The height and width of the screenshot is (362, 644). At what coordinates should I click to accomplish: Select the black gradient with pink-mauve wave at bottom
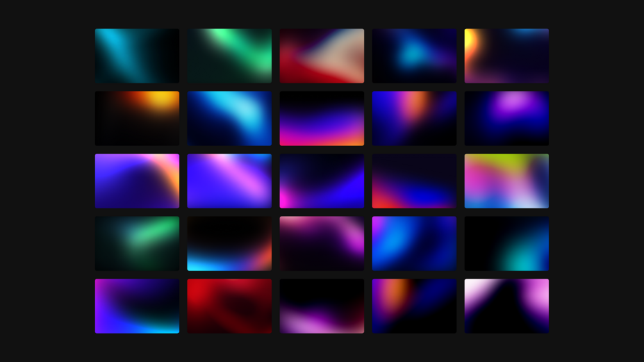point(322,306)
